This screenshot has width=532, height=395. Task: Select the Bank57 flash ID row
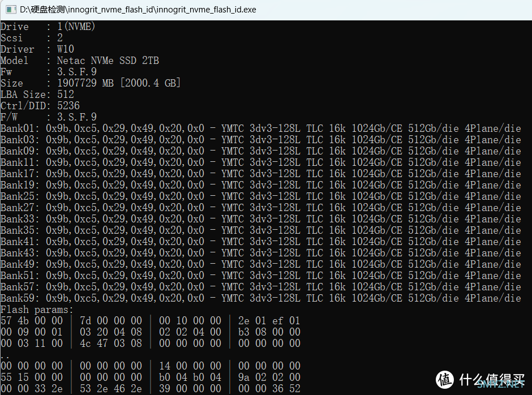(260, 287)
